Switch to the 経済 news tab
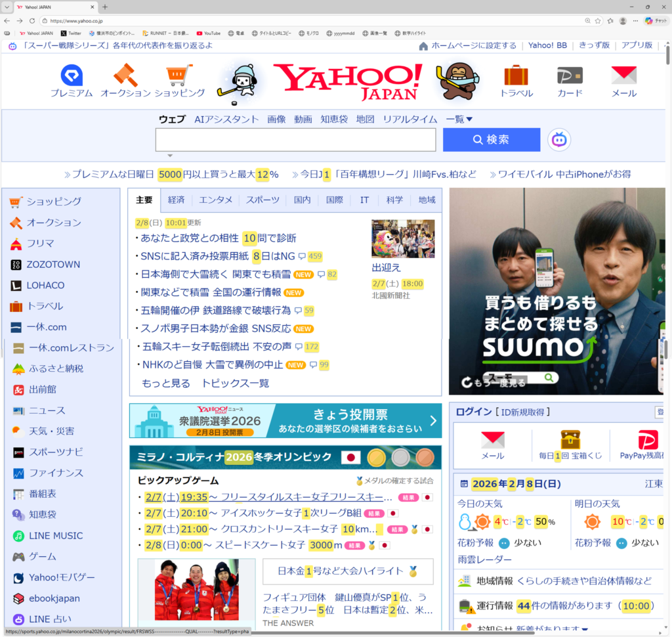The image size is (672, 637). point(176,200)
